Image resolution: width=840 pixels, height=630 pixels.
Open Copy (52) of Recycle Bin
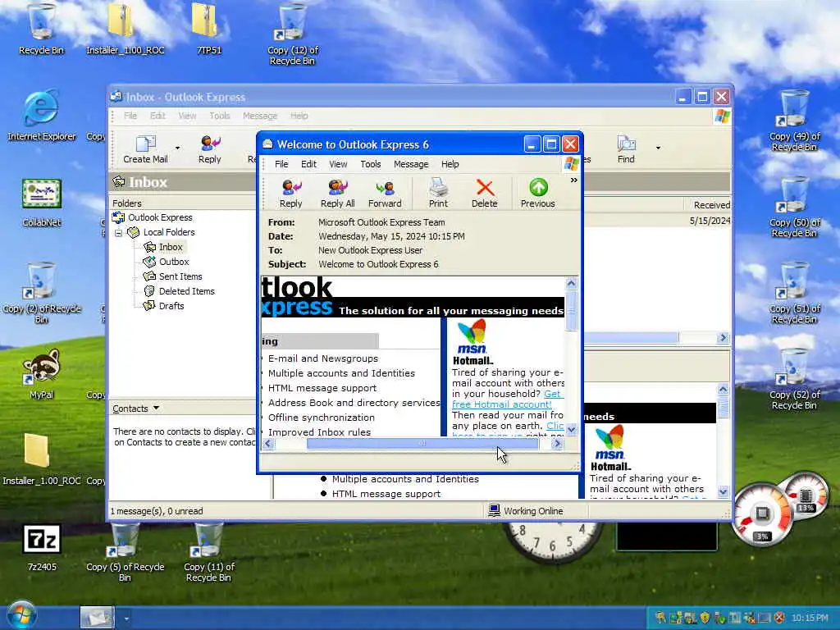[794, 379]
